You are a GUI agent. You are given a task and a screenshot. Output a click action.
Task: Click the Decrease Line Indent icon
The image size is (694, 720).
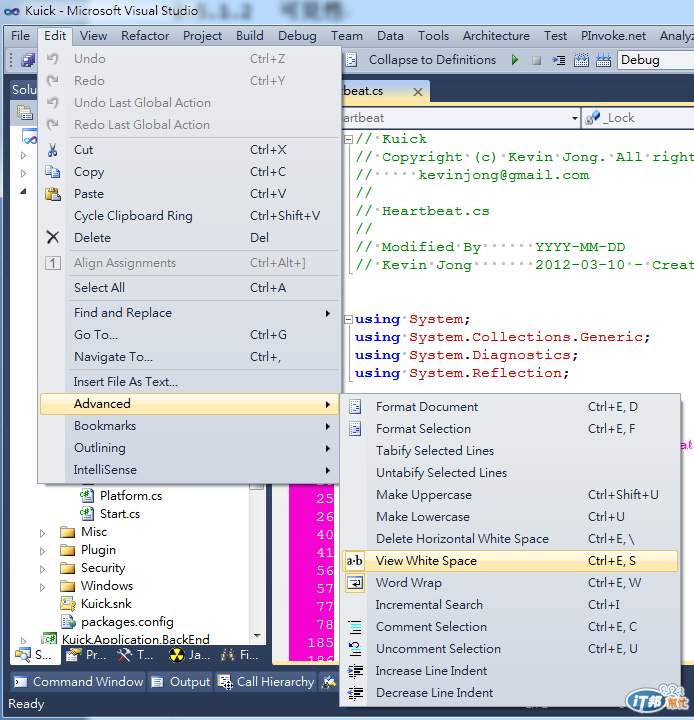[x=355, y=693]
